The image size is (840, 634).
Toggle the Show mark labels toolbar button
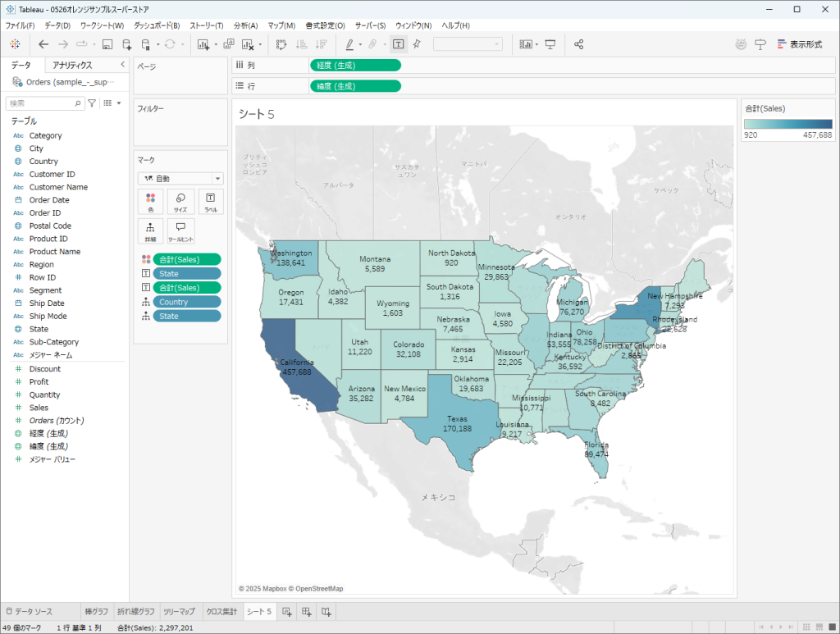pos(399,44)
